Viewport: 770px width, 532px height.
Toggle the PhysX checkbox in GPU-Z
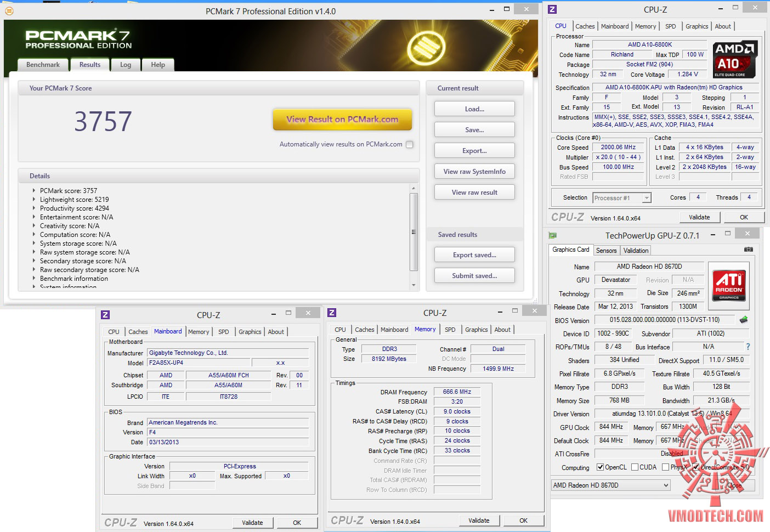(x=665, y=467)
